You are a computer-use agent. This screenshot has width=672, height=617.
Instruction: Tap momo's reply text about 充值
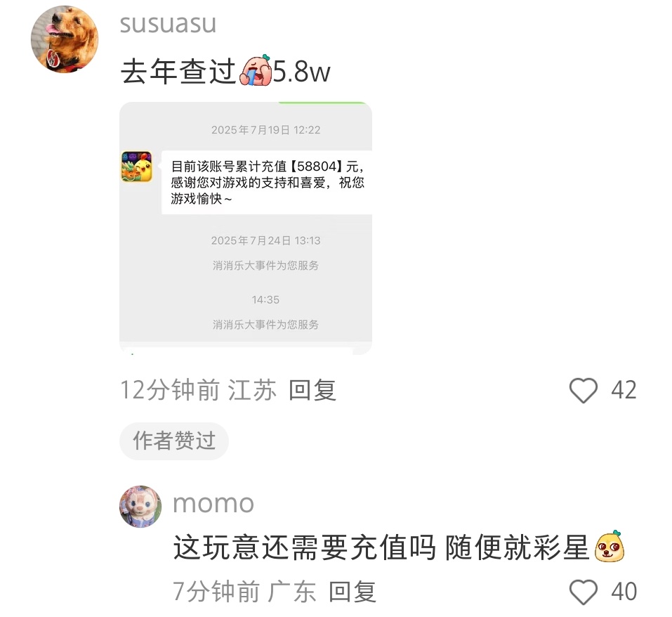[x=381, y=547]
